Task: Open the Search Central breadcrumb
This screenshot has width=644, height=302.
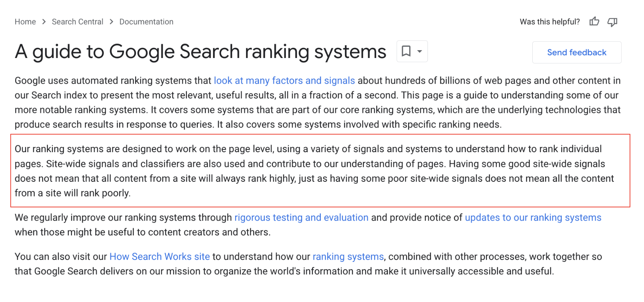Action: click(77, 22)
